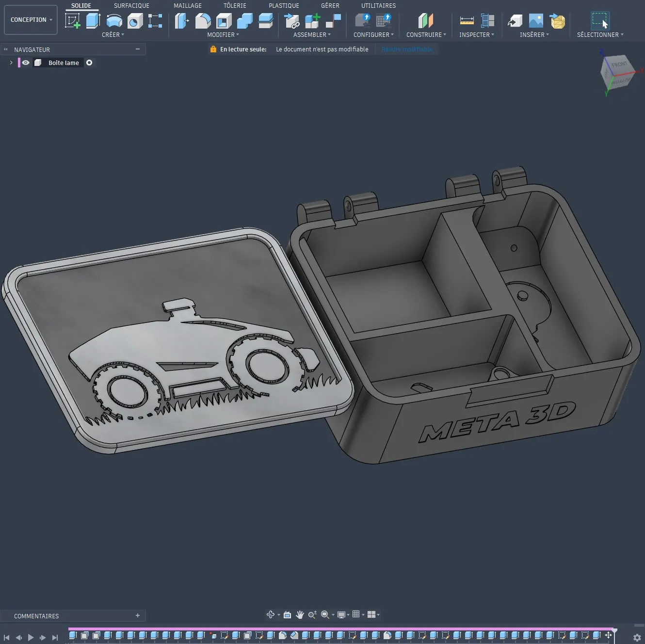645x644 pixels.
Task: Jump to timeline beginning
Action: (6, 638)
